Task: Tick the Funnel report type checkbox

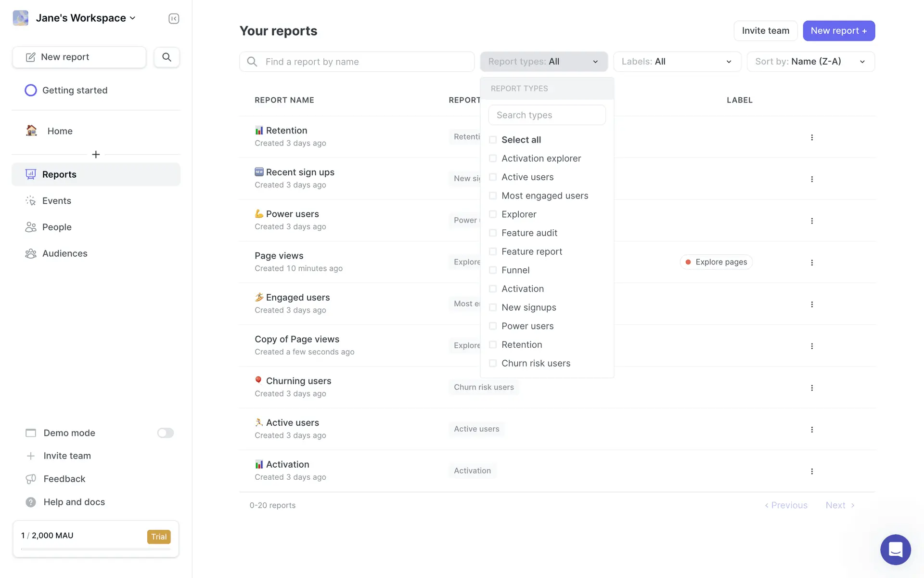Action: point(493,270)
